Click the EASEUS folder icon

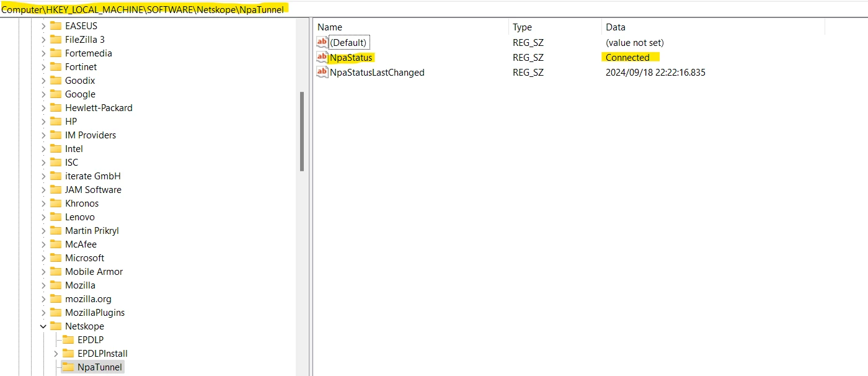56,26
